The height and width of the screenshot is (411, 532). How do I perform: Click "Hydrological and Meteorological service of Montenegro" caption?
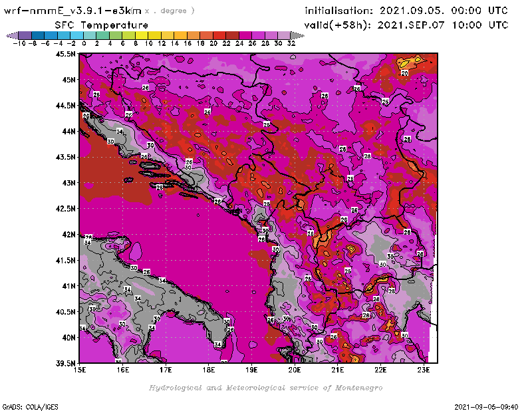[x=265, y=388]
